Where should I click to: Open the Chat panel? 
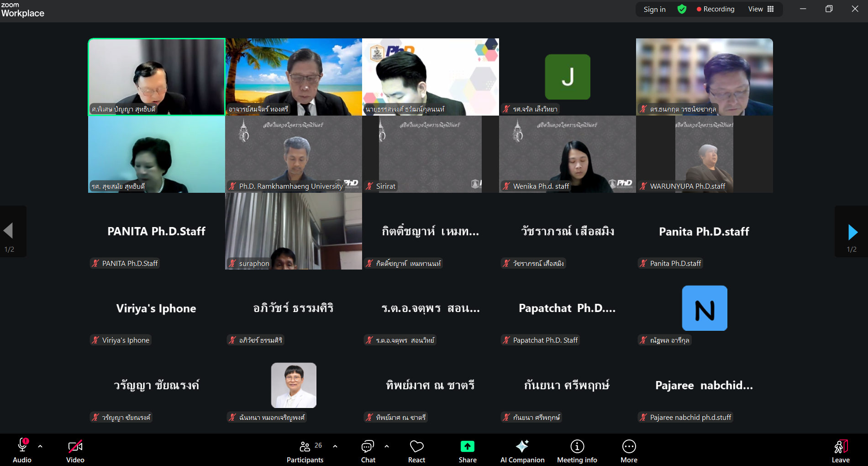(368, 451)
